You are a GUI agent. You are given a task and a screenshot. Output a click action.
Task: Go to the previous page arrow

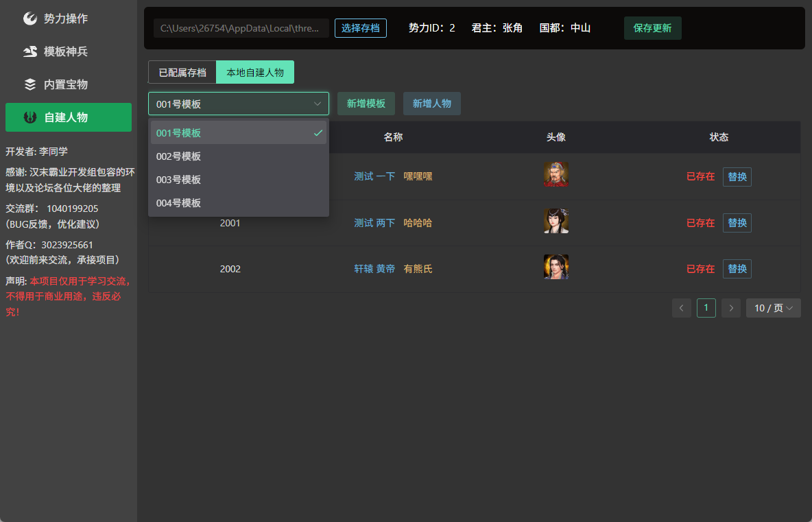682,308
